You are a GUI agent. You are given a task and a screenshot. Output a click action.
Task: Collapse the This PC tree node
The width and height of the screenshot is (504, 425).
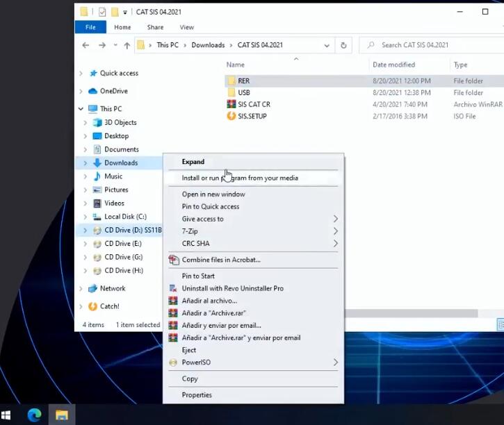81,109
